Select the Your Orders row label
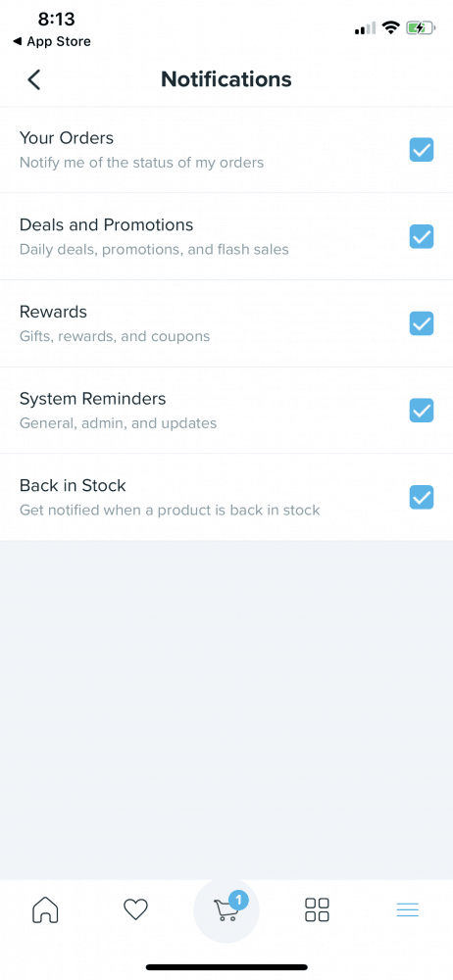Viewport: 453px width, 980px height. pyautogui.click(x=67, y=138)
